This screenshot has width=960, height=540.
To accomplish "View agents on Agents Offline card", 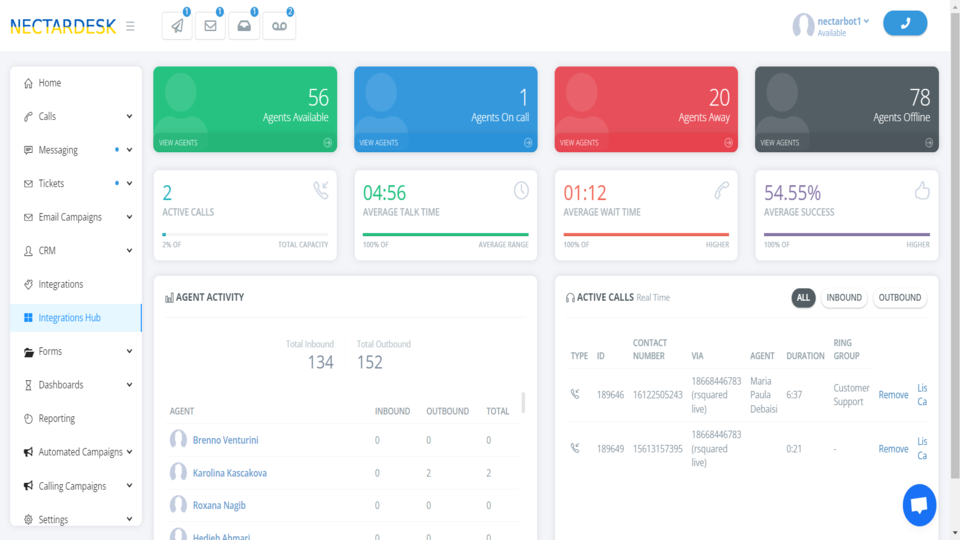I will click(x=779, y=143).
